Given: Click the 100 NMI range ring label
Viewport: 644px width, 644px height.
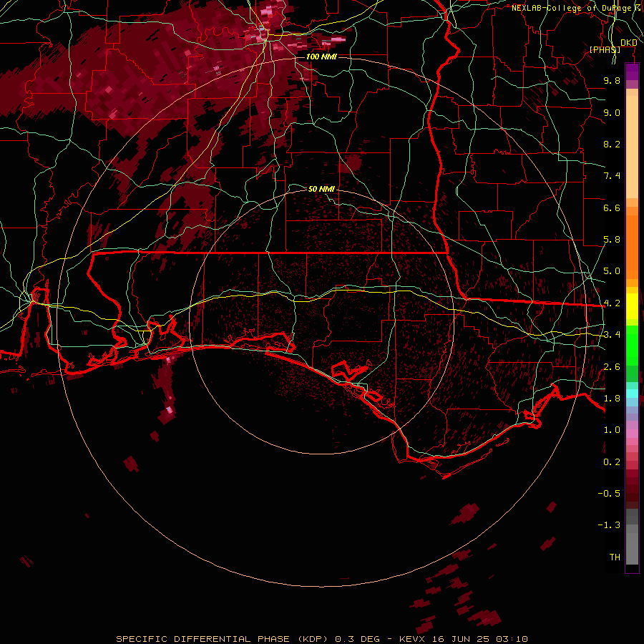Looking at the screenshot, I should [321, 57].
